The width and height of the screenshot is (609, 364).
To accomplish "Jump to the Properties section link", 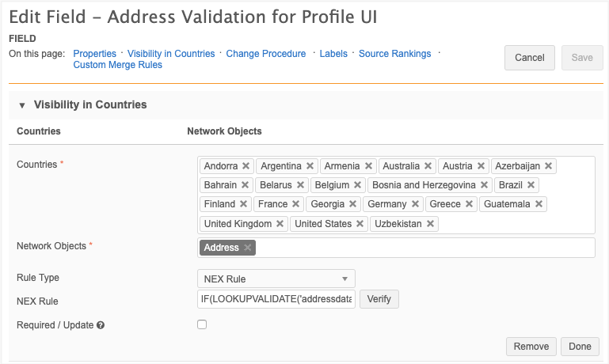I will click(x=94, y=54).
